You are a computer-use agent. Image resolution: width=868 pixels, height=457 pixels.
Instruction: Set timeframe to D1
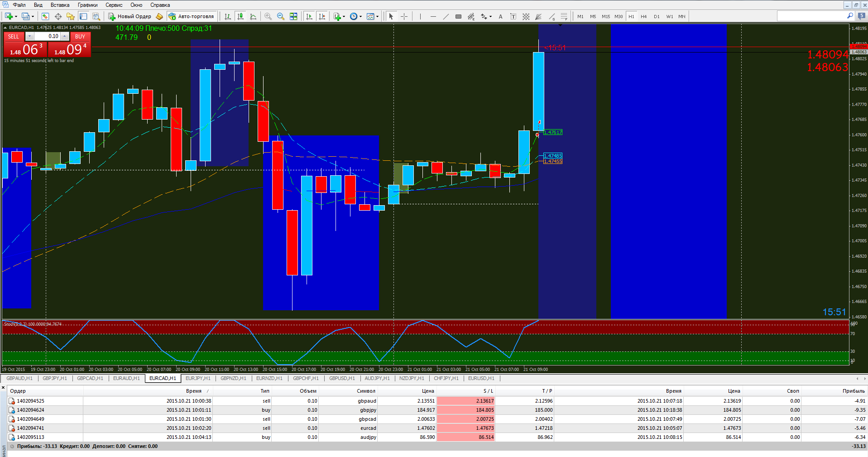click(x=657, y=16)
